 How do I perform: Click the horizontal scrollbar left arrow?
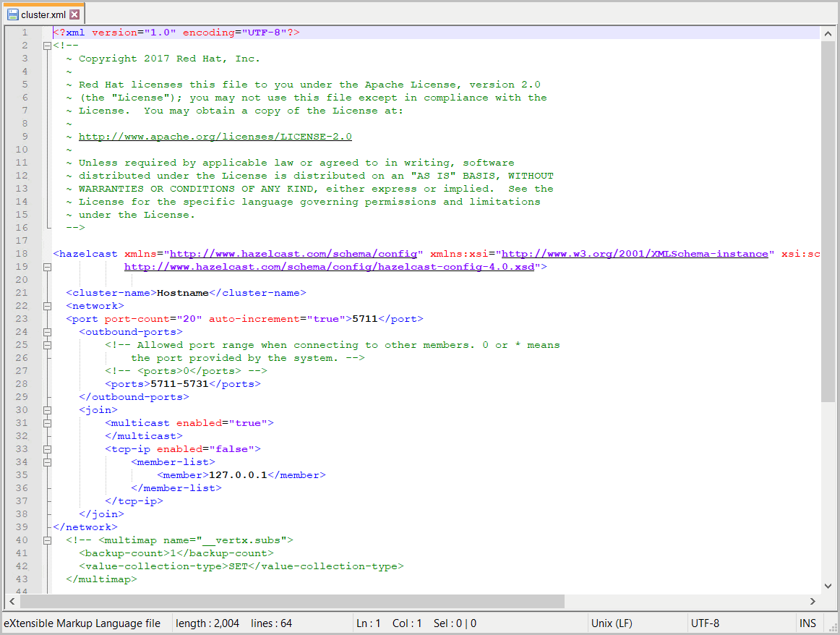(12, 601)
